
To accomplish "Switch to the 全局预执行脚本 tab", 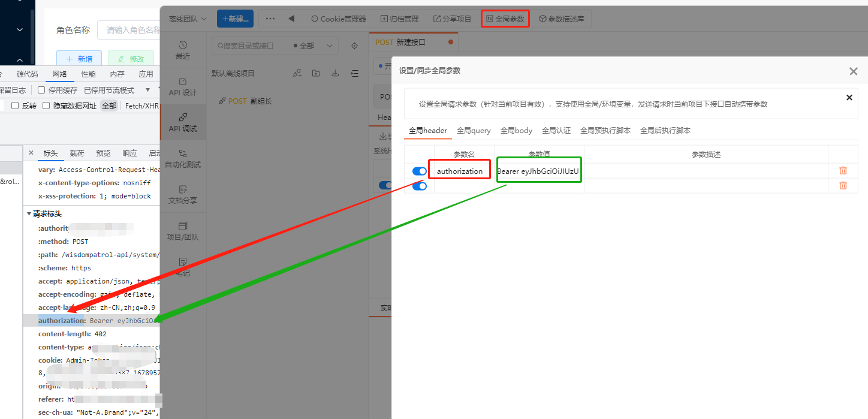I will [605, 130].
